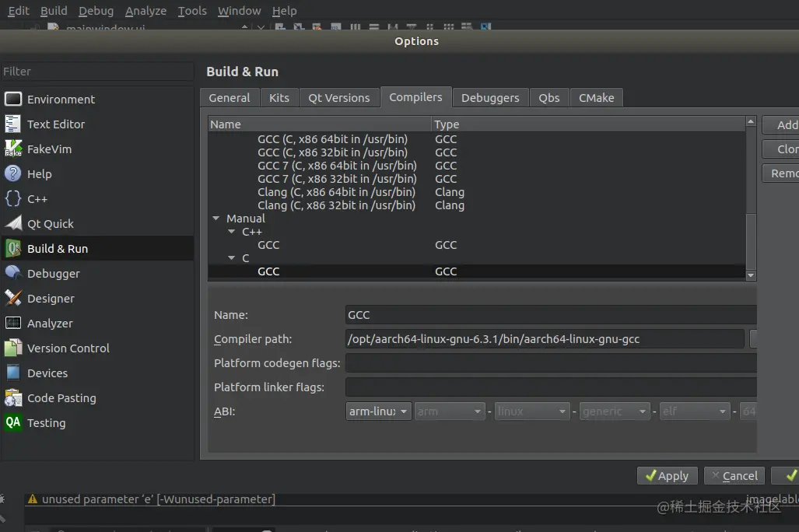Click the Platform codegen flags field
799x532 pixels.
pos(551,362)
